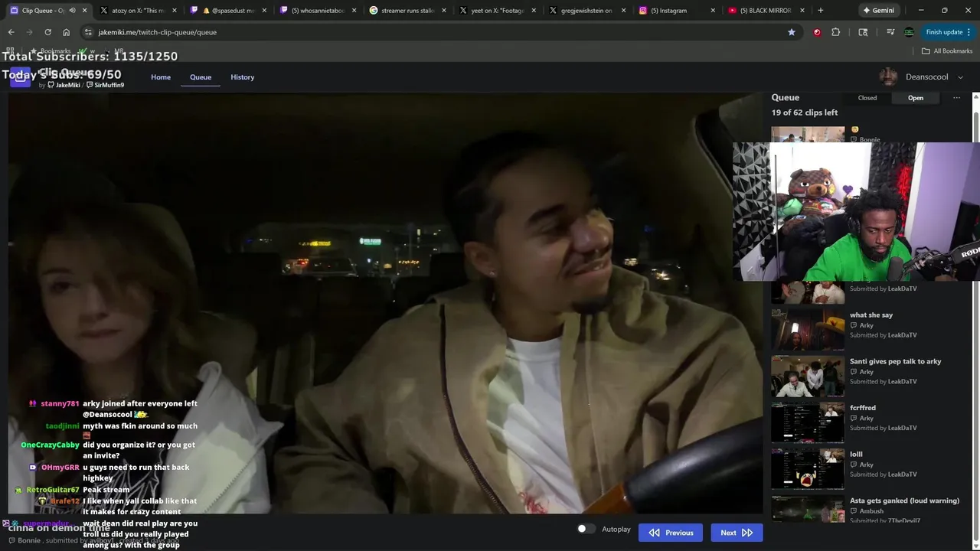Reload the current page

[47, 32]
